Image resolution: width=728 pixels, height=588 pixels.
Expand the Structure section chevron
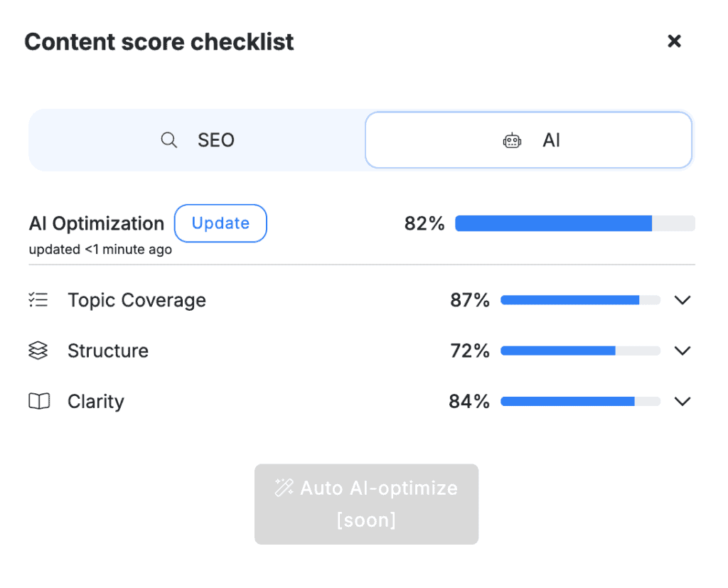(x=682, y=351)
